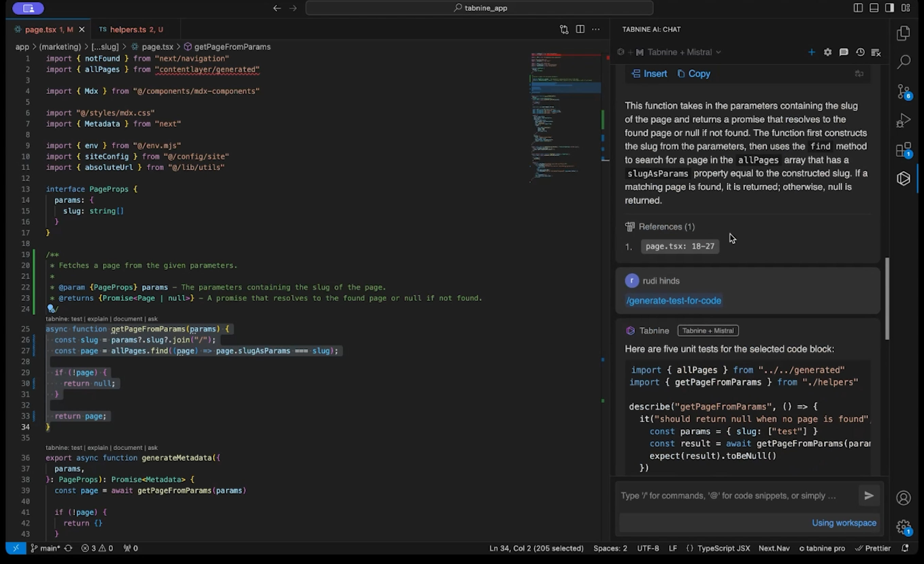
Task: Click Using workspace link
Action: click(x=844, y=523)
